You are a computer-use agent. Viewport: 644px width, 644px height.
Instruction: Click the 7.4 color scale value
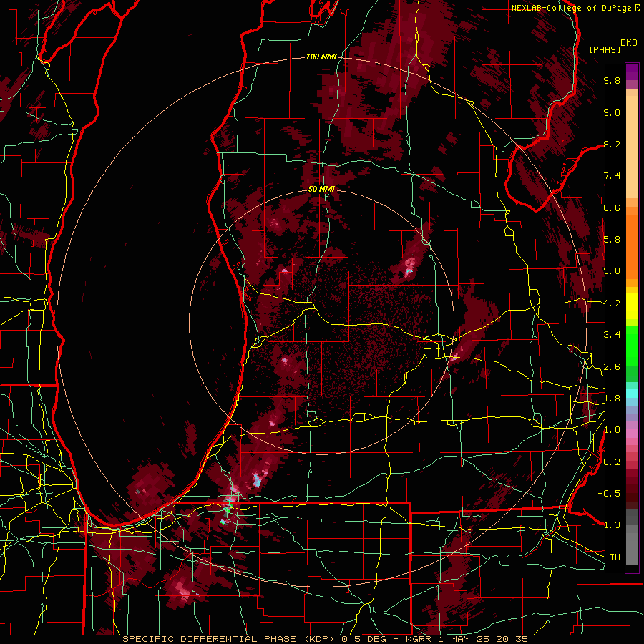pos(612,176)
